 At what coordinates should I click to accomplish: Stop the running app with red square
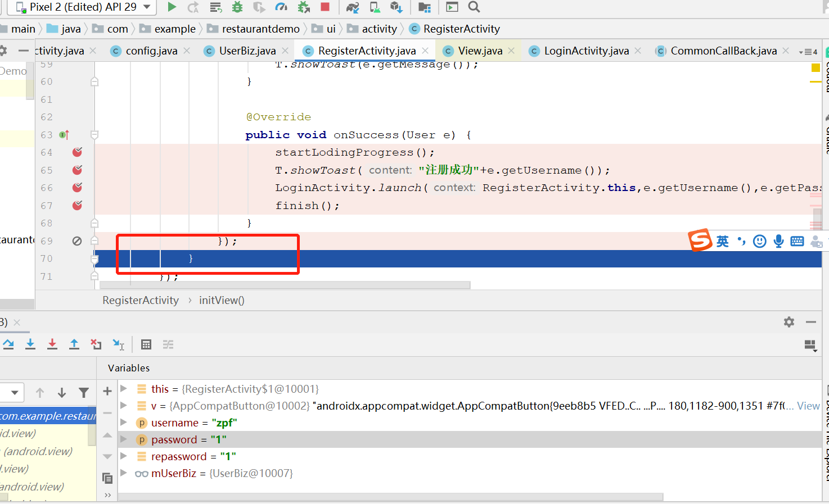(325, 7)
